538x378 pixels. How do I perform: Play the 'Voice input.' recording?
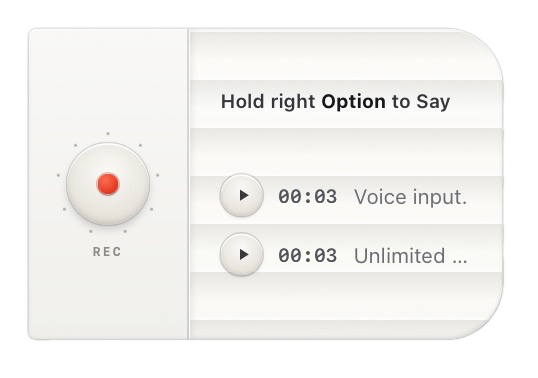coord(242,195)
